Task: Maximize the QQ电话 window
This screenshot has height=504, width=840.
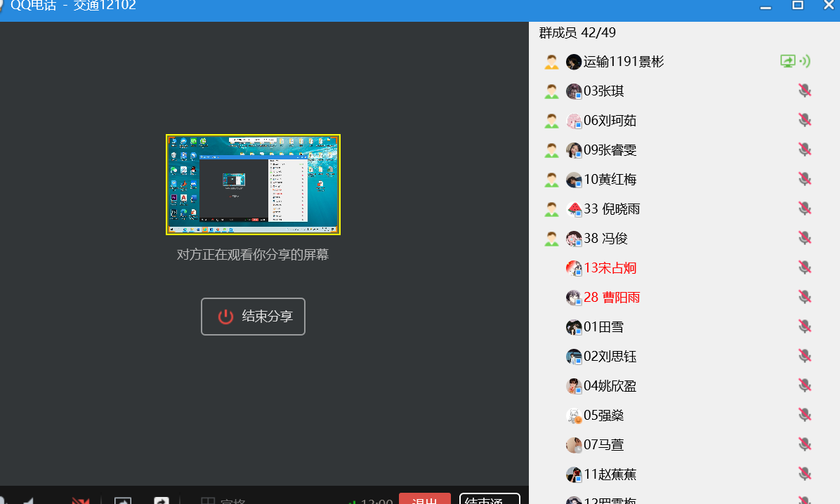Action: click(x=798, y=6)
